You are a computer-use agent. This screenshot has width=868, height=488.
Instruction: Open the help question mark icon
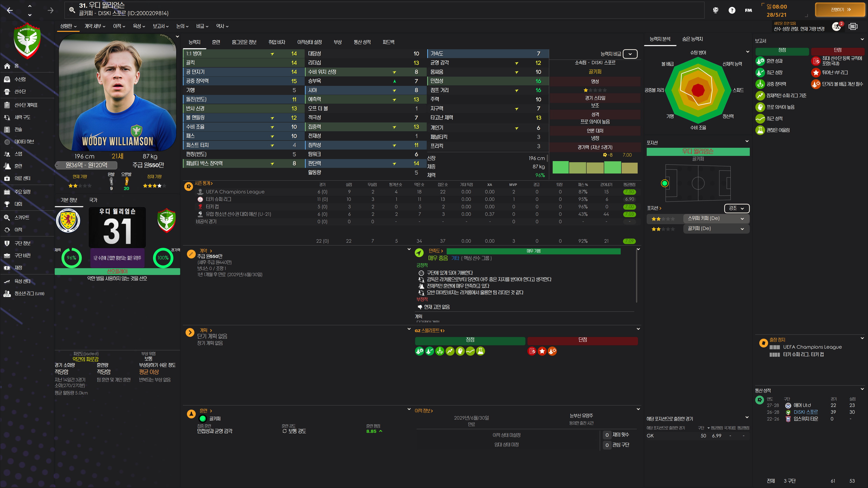pos(731,10)
